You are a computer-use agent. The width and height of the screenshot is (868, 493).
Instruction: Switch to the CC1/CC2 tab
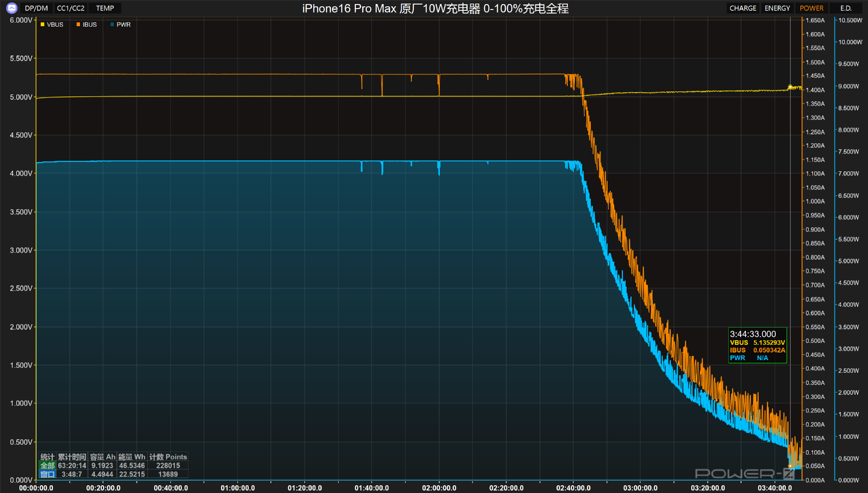click(71, 8)
